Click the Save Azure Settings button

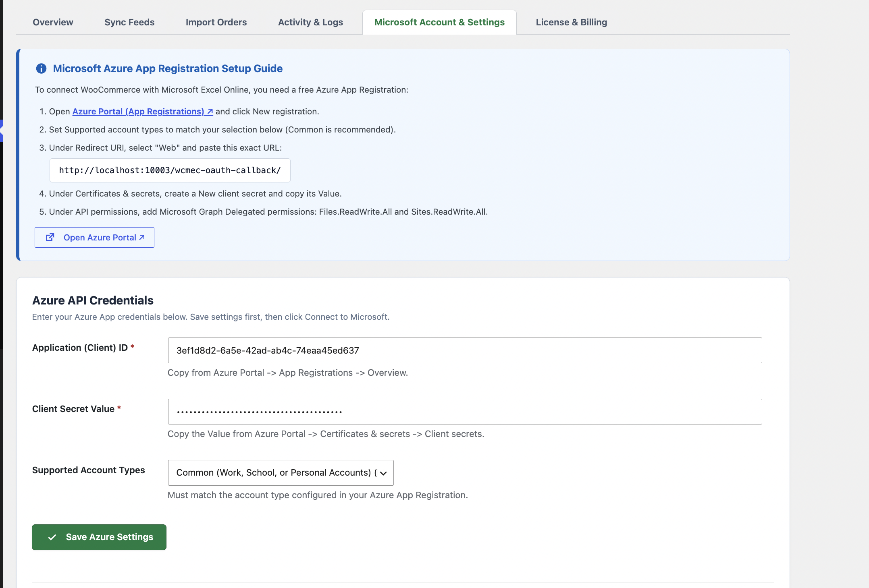pos(99,537)
